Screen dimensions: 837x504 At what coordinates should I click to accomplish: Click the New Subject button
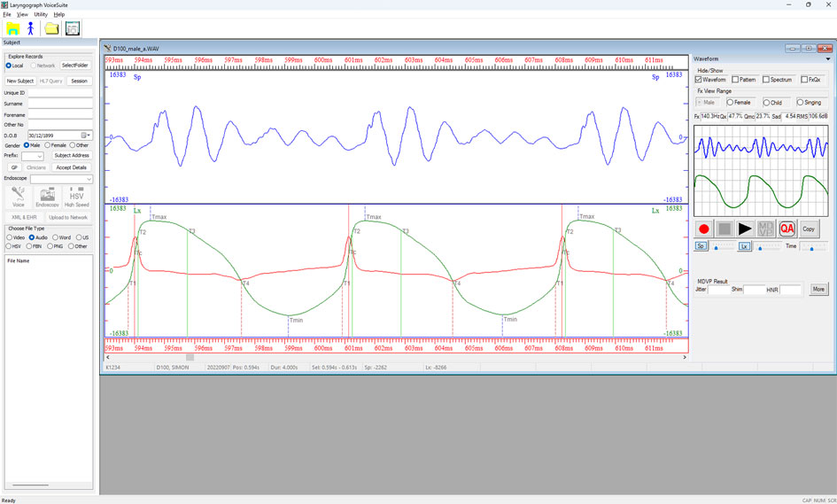(x=19, y=81)
